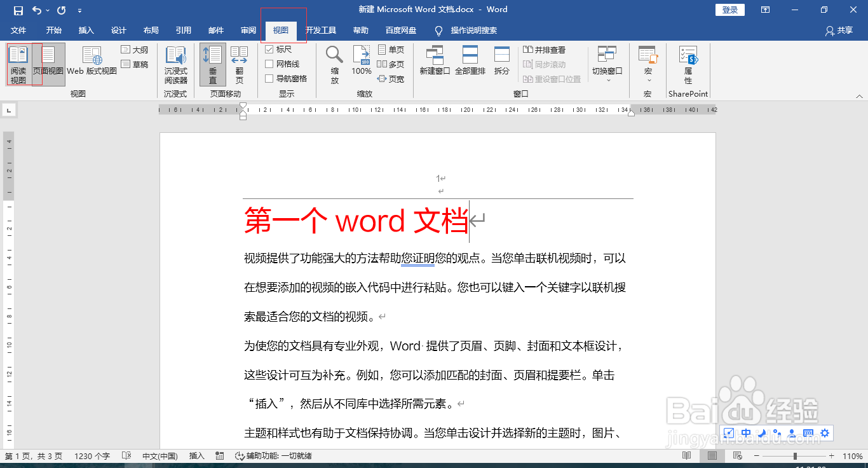Image resolution: width=868 pixels, height=468 pixels.
Task: Open the File (文件) tab
Action: 18,31
